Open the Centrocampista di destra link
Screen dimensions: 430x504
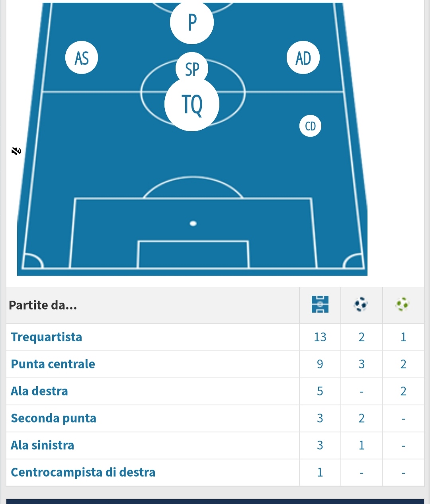pyautogui.click(x=83, y=473)
